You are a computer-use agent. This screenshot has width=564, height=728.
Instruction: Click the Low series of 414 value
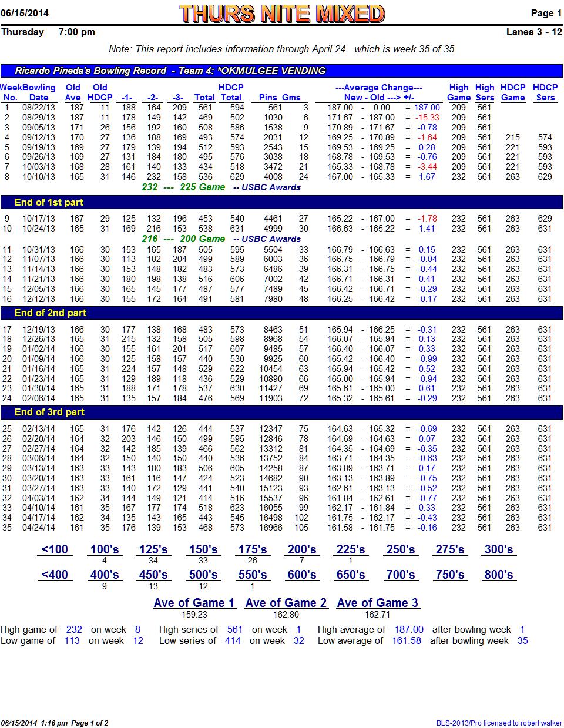233,641
